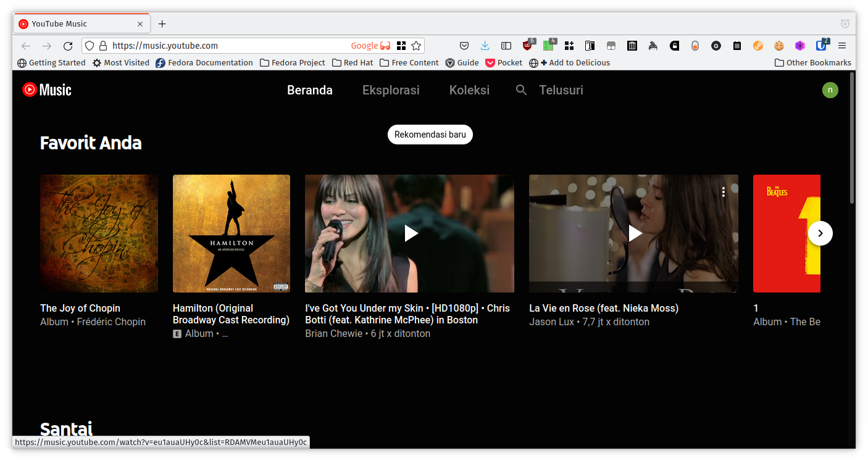Open Guide bookmark
Viewport: 868px width, 461px height.
click(462, 62)
